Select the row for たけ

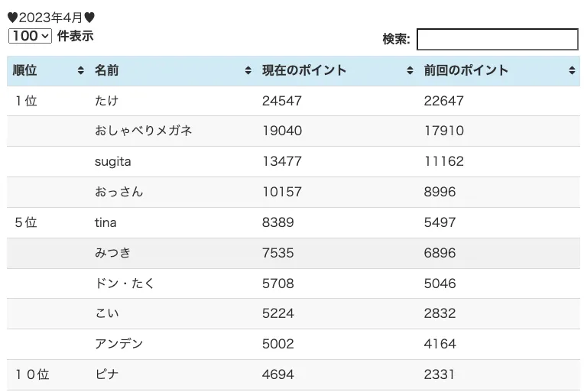[x=106, y=101]
